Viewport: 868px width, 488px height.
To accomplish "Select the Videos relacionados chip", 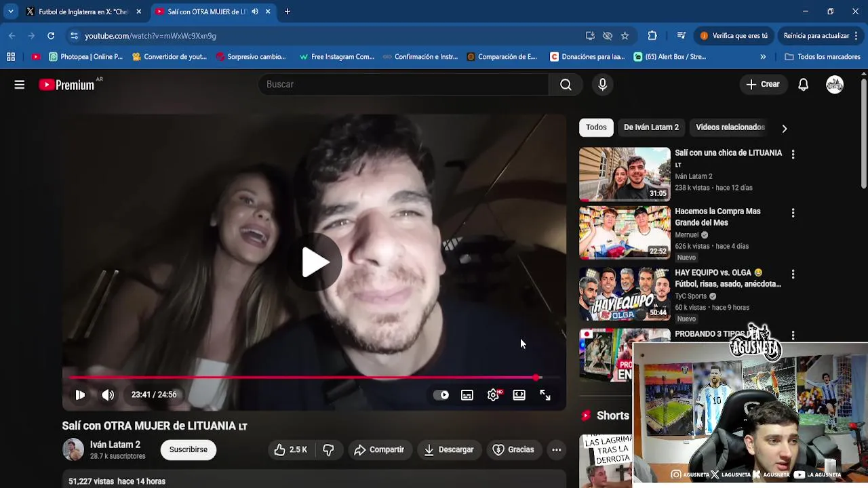I will [x=730, y=127].
